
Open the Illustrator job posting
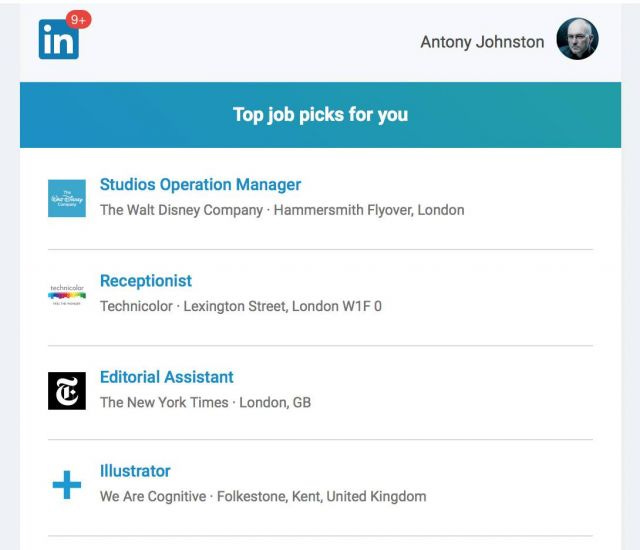coord(135,471)
